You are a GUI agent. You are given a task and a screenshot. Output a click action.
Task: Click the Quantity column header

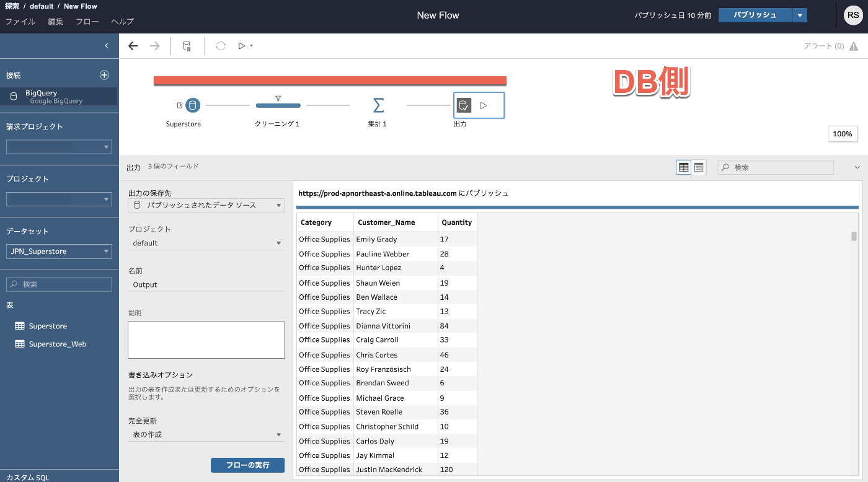(458, 222)
